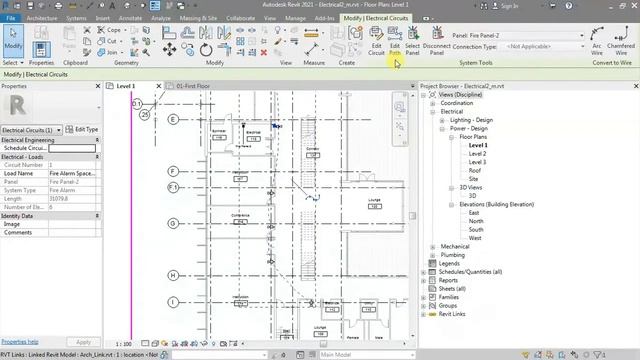Click the Save icon in quick access toolbar

coord(30,6)
